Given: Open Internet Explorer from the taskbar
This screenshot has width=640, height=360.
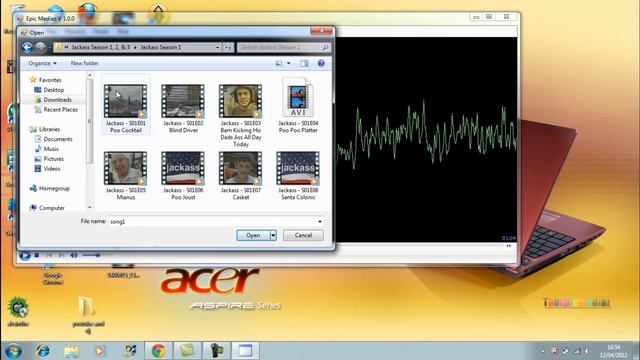Looking at the screenshot, I should coord(42,351).
